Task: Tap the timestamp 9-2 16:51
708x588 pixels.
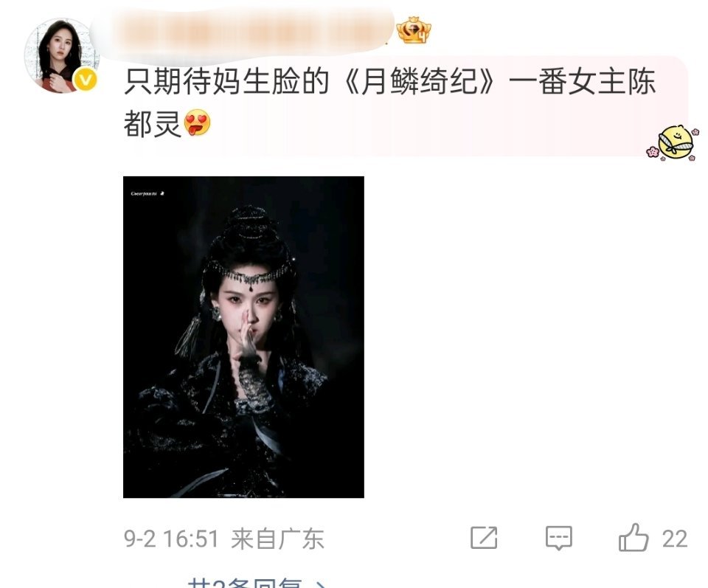Action: [171, 539]
